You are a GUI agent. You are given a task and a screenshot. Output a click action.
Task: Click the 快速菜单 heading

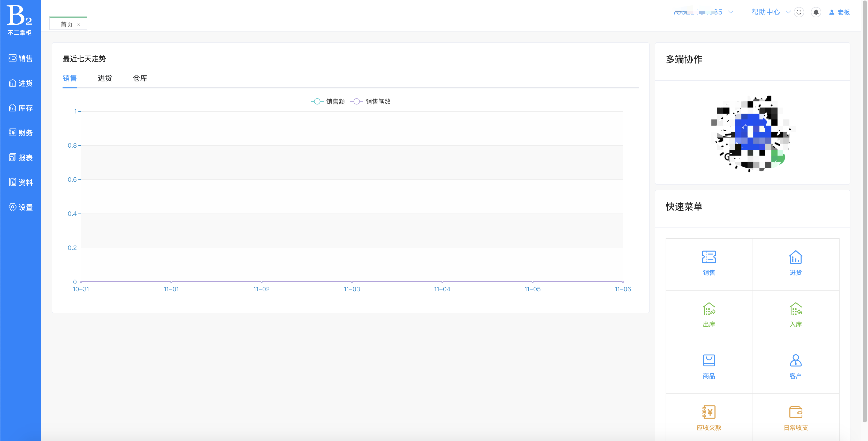[684, 207]
